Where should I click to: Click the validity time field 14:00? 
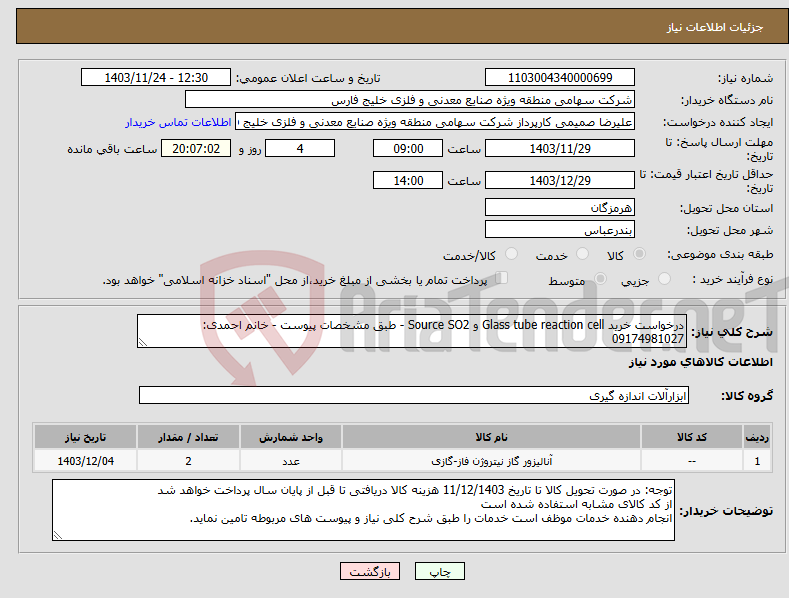(x=408, y=180)
